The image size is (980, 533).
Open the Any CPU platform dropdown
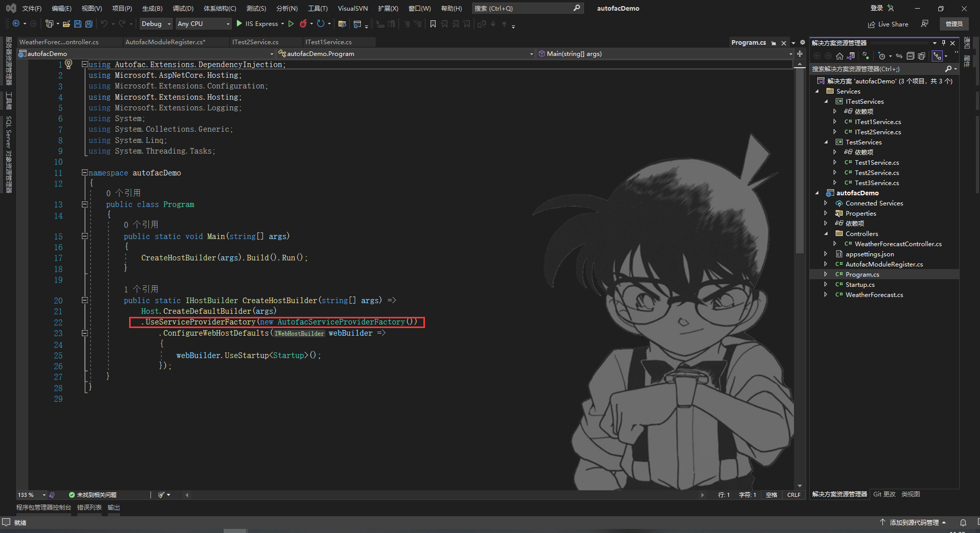pos(203,24)
